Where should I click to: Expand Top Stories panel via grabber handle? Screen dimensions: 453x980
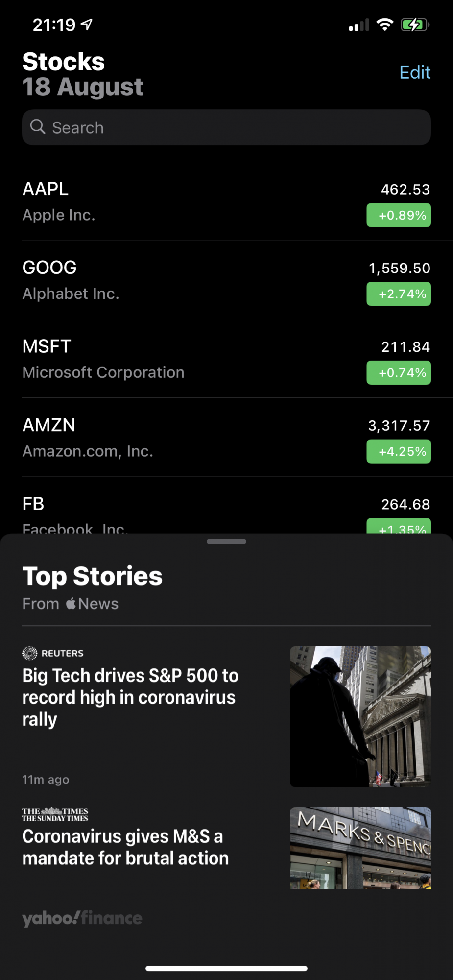(226, 542)
